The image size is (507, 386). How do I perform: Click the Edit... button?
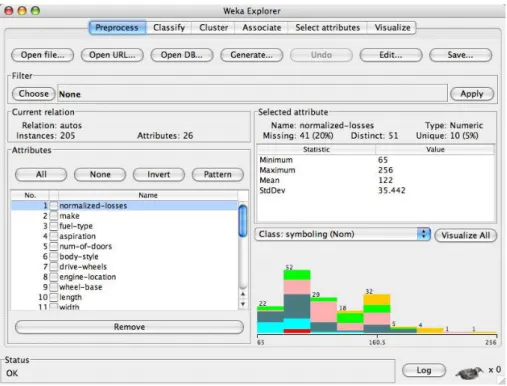coord(391,55)
